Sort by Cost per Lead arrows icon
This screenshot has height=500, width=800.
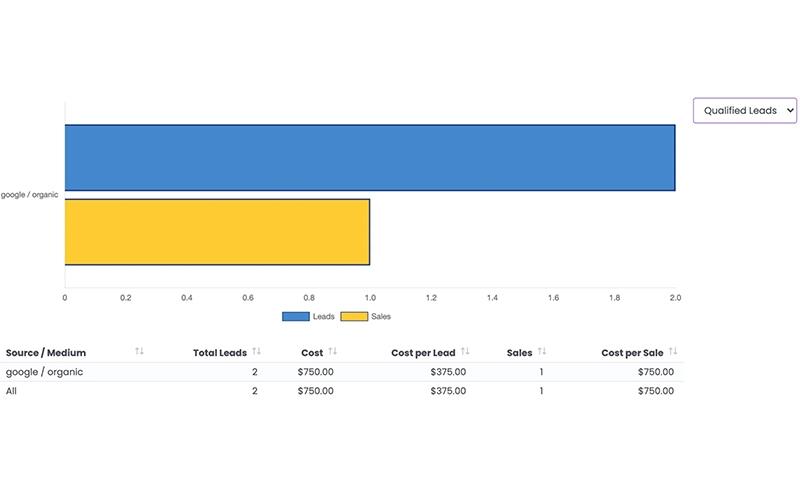click(x=465, y=351)
